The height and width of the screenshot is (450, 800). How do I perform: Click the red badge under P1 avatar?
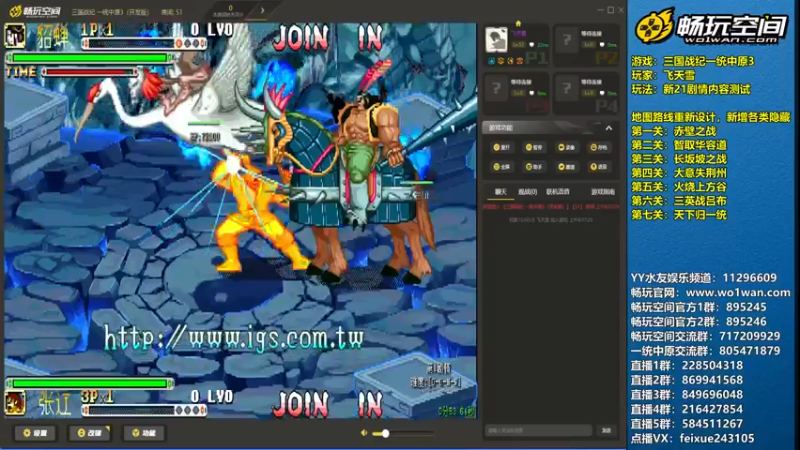tap(519, 61)
